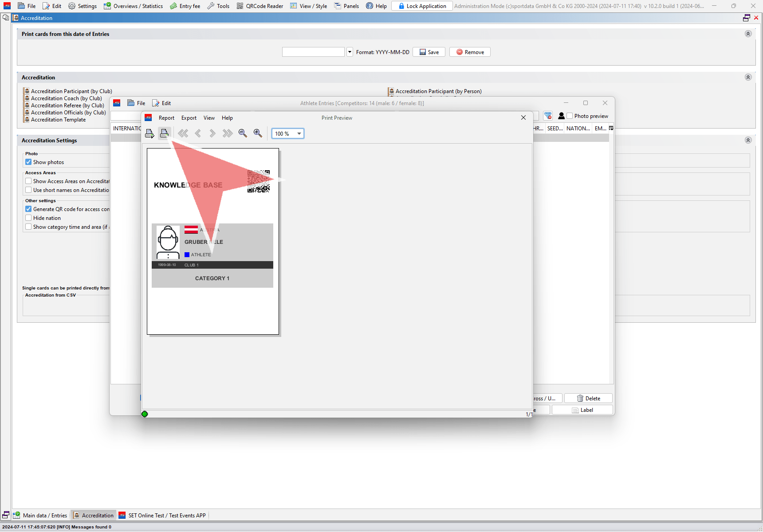
Task: Open the Export menu in Print Preview
Action: click(189, 118)
